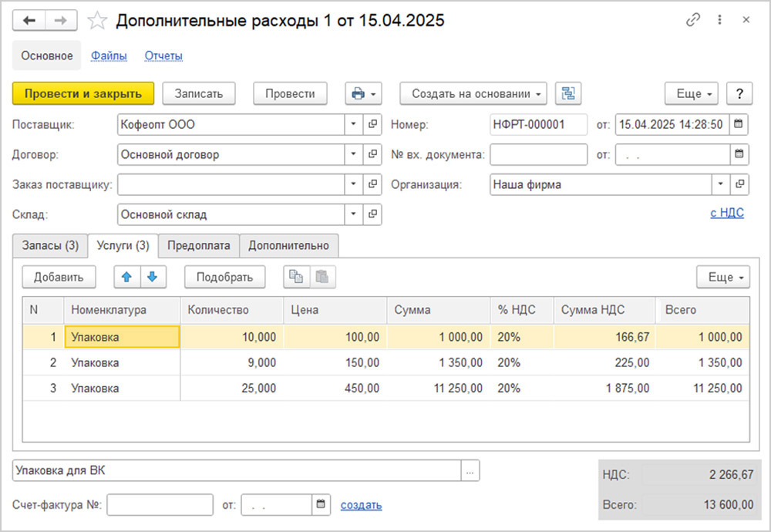Click создать invoice link

(361, 505)
